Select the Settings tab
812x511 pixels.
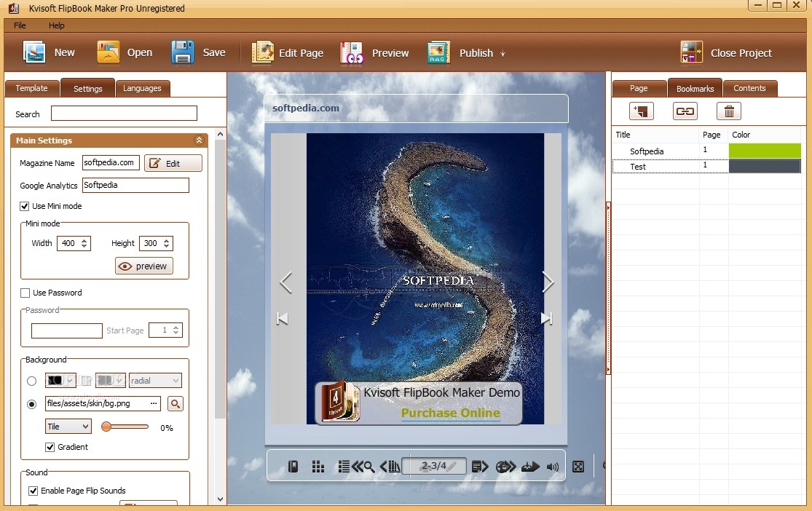tap(88, 88)
